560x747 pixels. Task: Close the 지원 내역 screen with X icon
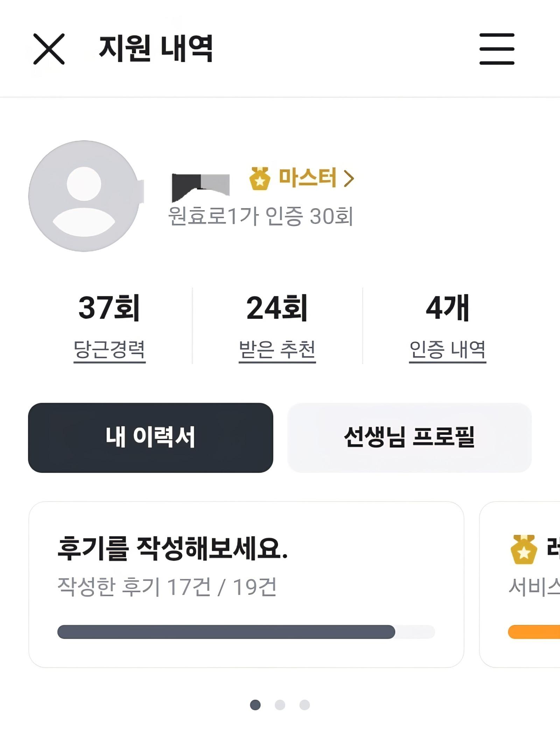click(x=49, y=49)
